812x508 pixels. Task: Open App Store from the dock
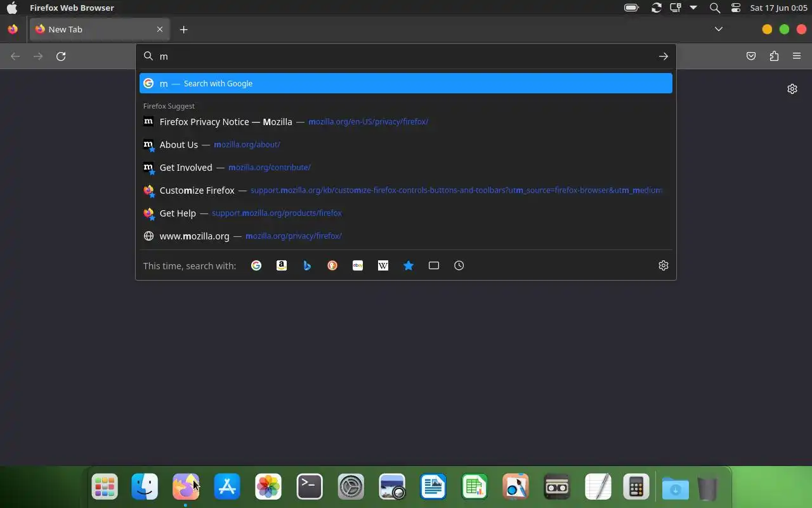click(x=227, y=487)
